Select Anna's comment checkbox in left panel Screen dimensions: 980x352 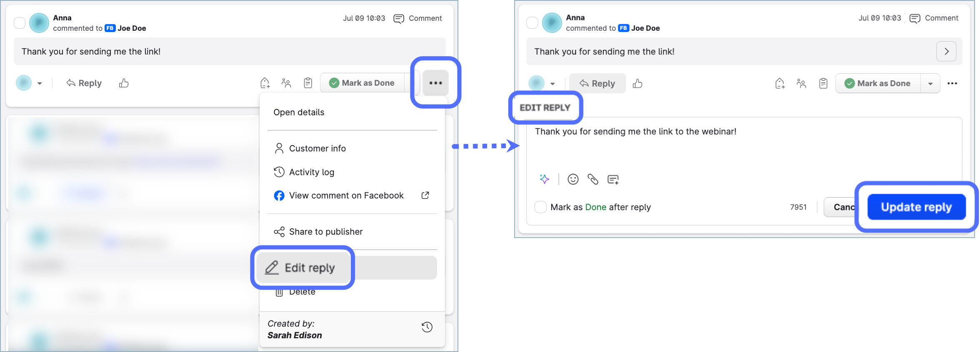(x=20, y=22)
